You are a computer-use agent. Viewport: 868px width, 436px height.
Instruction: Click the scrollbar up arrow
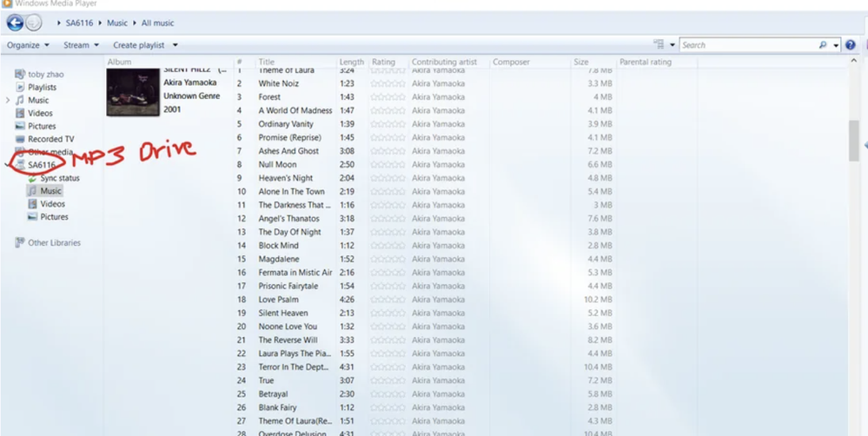(853, 60)
